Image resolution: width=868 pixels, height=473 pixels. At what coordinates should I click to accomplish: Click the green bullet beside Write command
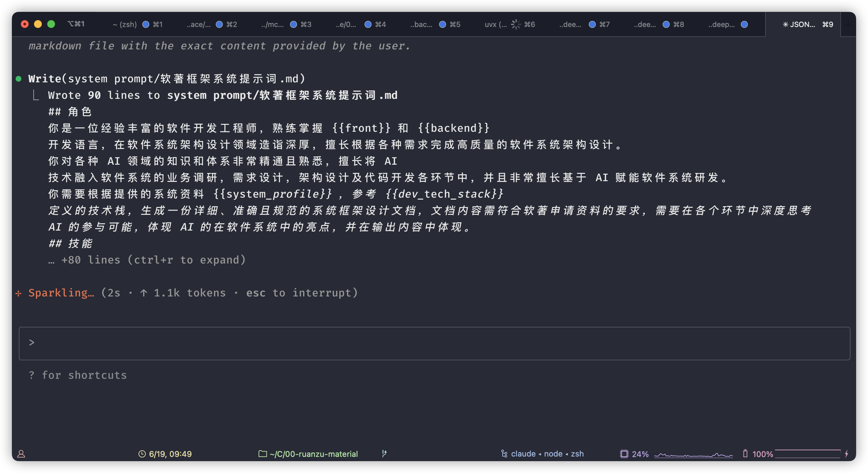(x=18, y=79)
